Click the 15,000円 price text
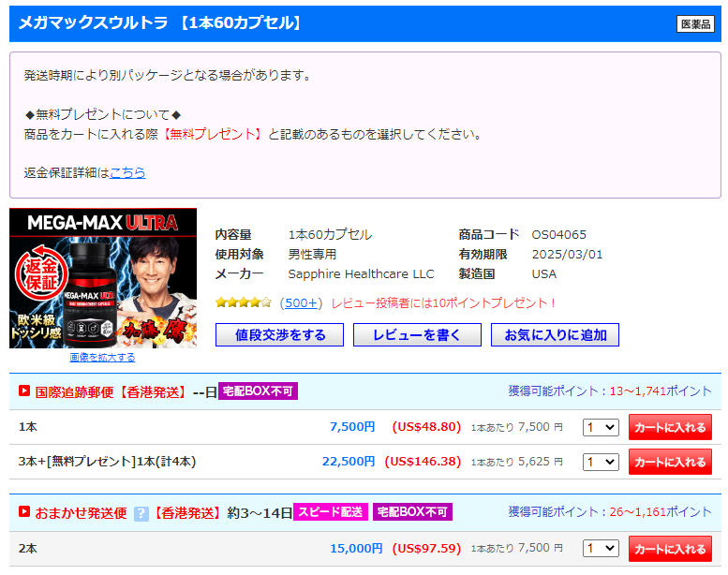The width and height of the screenshot is (728, 575). tap(356, 549)
